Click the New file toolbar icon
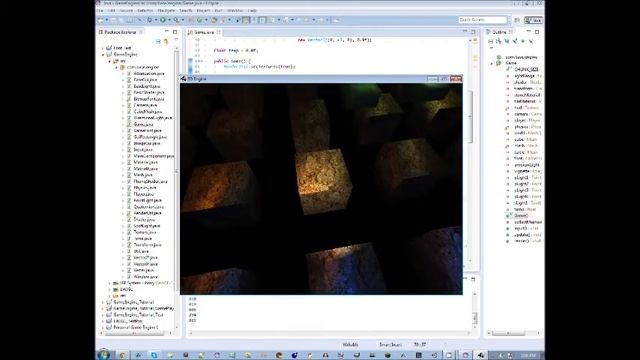Screen dimensions: 640x360 point(101,20)
